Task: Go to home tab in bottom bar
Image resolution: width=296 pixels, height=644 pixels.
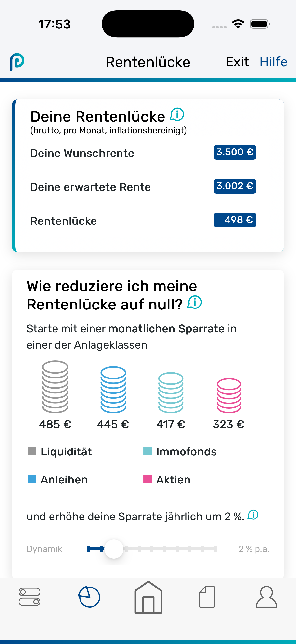Action: click(148, 597)
